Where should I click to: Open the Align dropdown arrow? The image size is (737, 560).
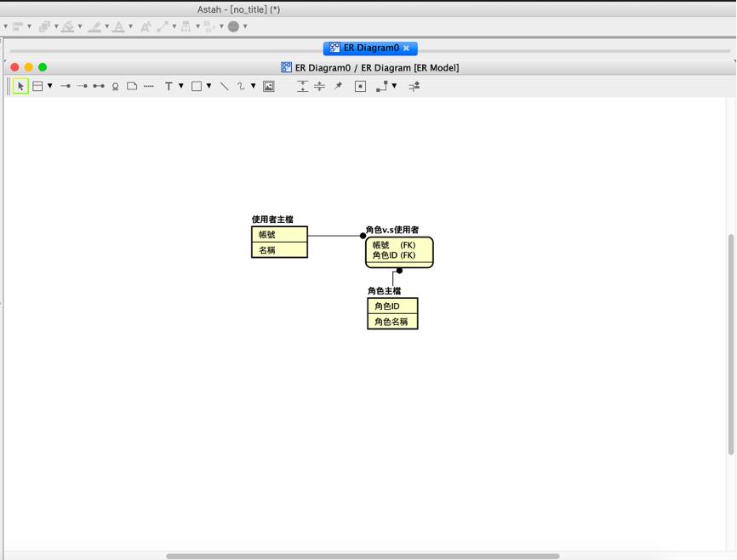(x=29, y=26)
